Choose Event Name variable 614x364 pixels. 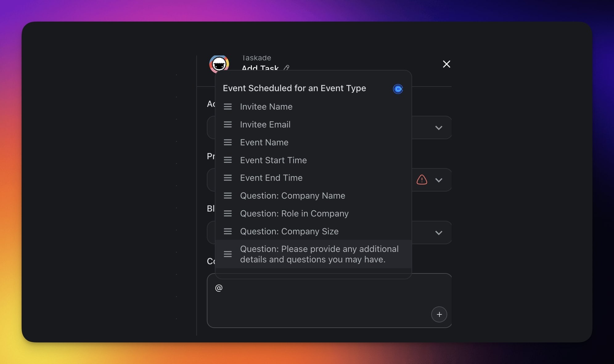264,142
